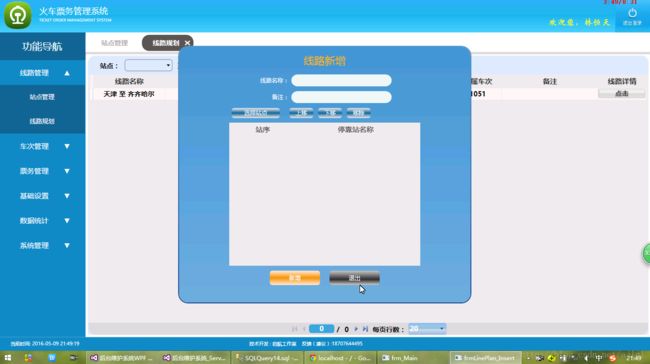Go to next page arrow
The image size is (650, 364).
pyautogui.click(x=356, y=329)
